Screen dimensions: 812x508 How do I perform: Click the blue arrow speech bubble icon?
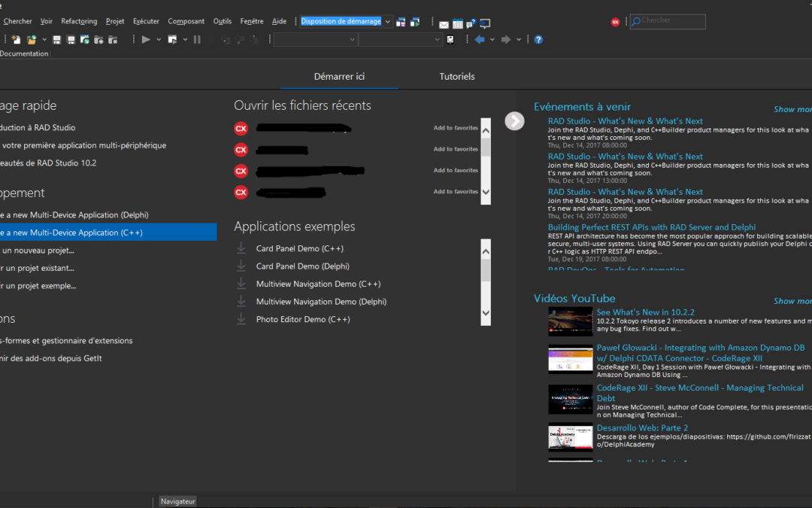(485, 24)
